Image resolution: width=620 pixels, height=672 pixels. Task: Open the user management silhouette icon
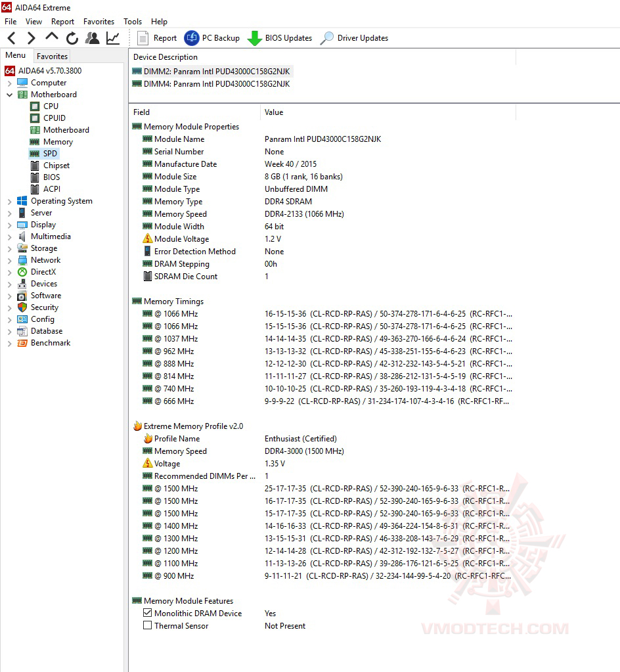point(92,38)
